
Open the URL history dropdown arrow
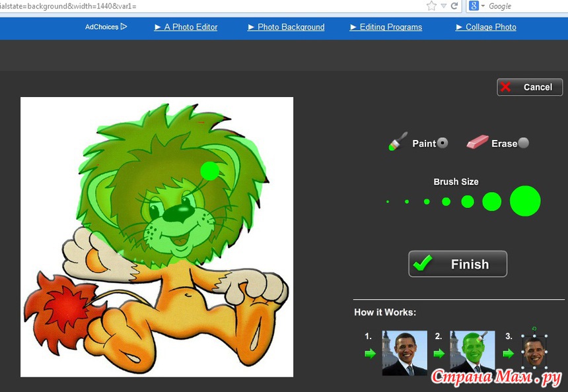pyautogui.click(x=444, y=6)
